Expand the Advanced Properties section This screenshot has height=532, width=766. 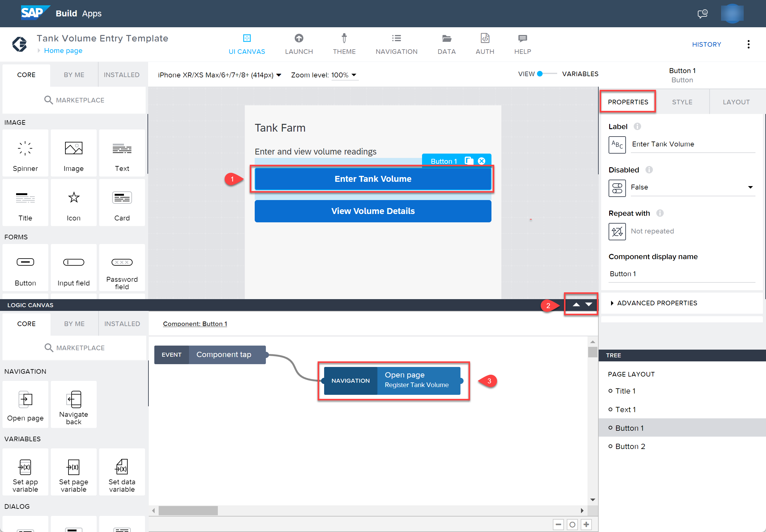click(x=654, y=303)
